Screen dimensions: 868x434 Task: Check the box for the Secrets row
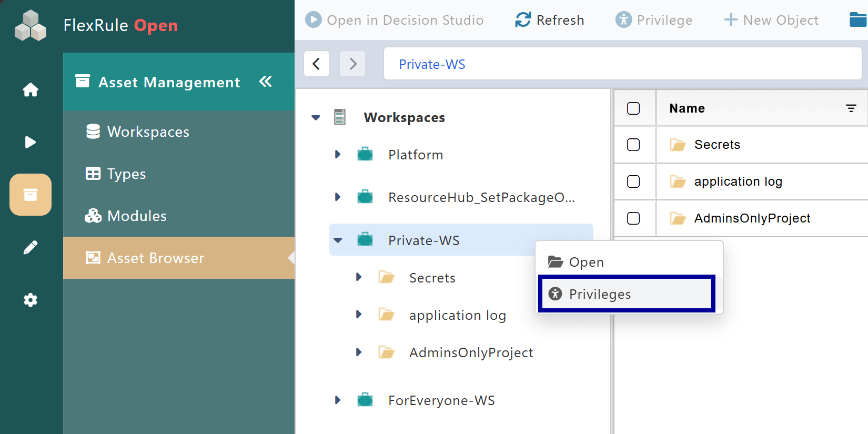click(633, 145)
